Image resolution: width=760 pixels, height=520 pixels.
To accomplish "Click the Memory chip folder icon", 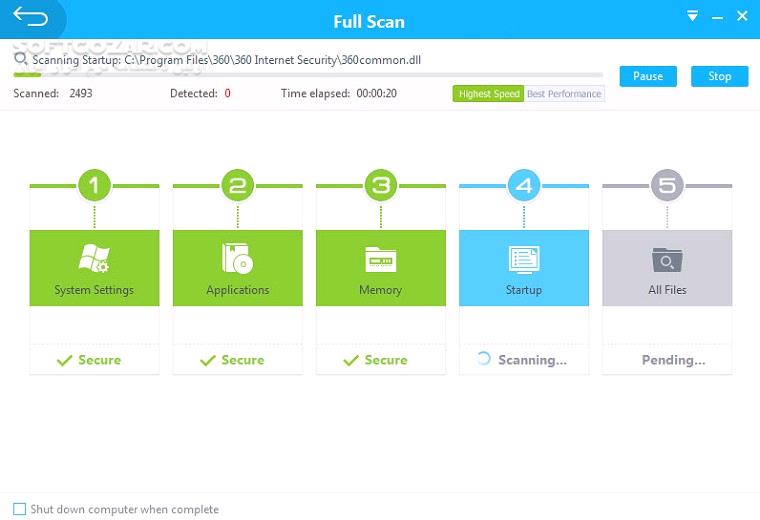I will coord(380,259).
